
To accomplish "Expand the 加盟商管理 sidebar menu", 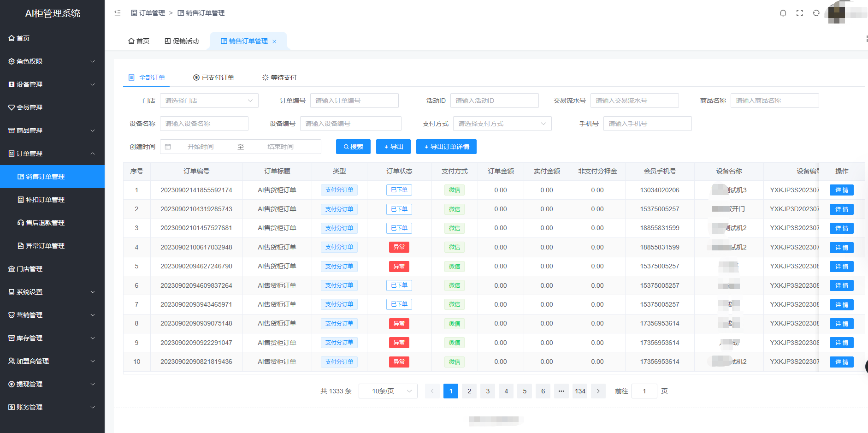I will 52,361.
